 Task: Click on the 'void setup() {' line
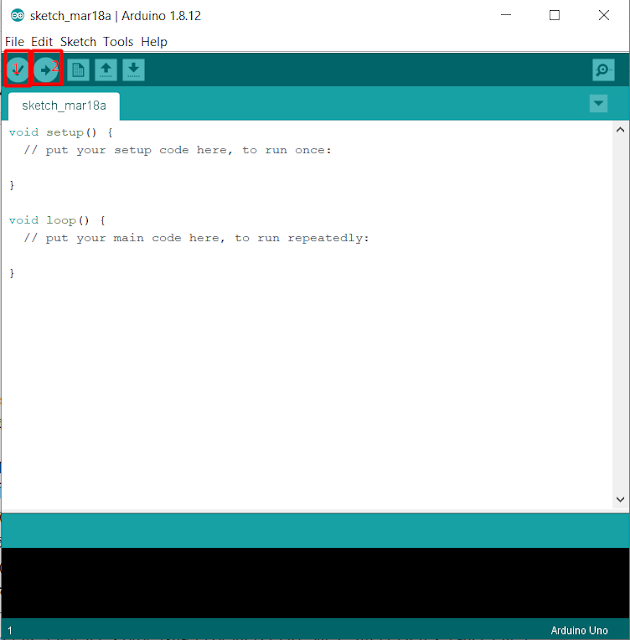(61, 133)
